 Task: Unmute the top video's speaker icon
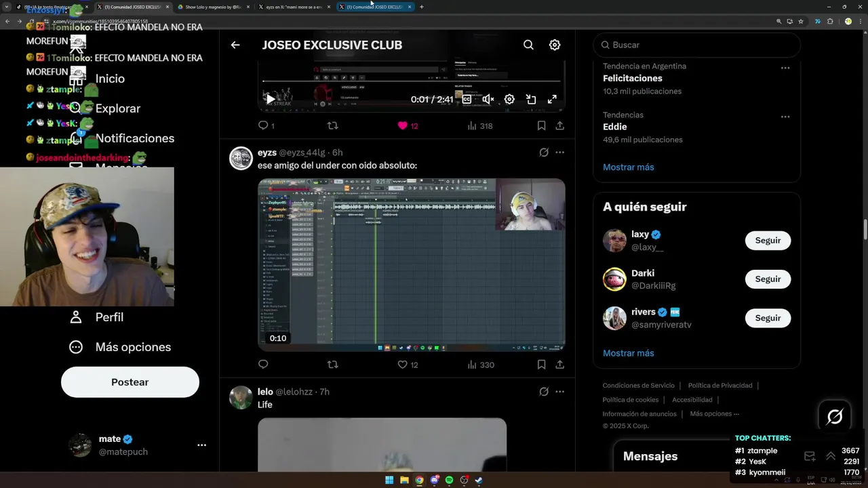[x=488, y=99]
